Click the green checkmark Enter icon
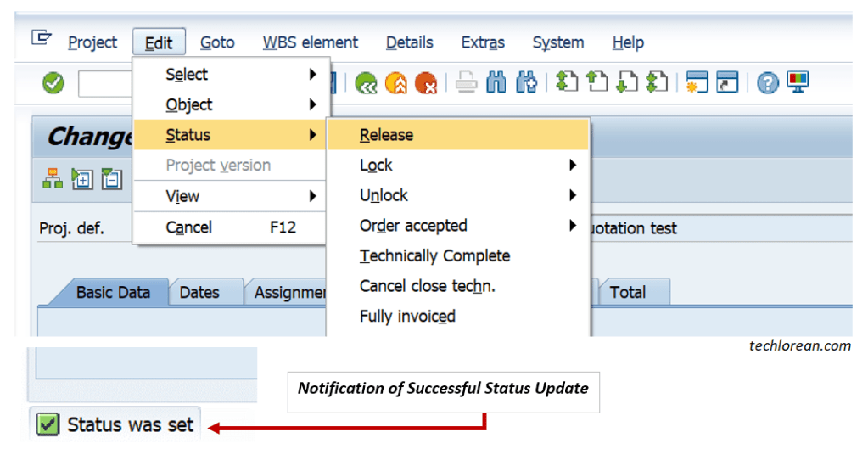Image resolution: width=868 pixels, height=449 pixels. [53, 83]
